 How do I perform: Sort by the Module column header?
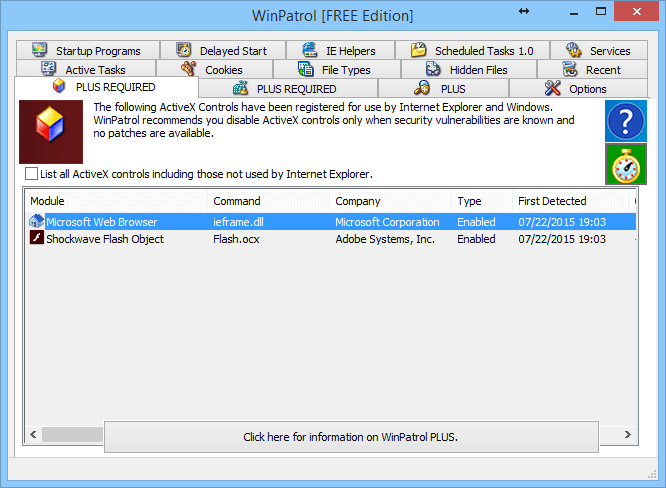click(116, 201)
